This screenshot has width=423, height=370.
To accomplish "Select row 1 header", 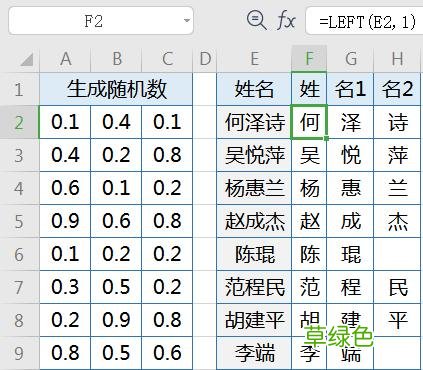I will [19, 89].
